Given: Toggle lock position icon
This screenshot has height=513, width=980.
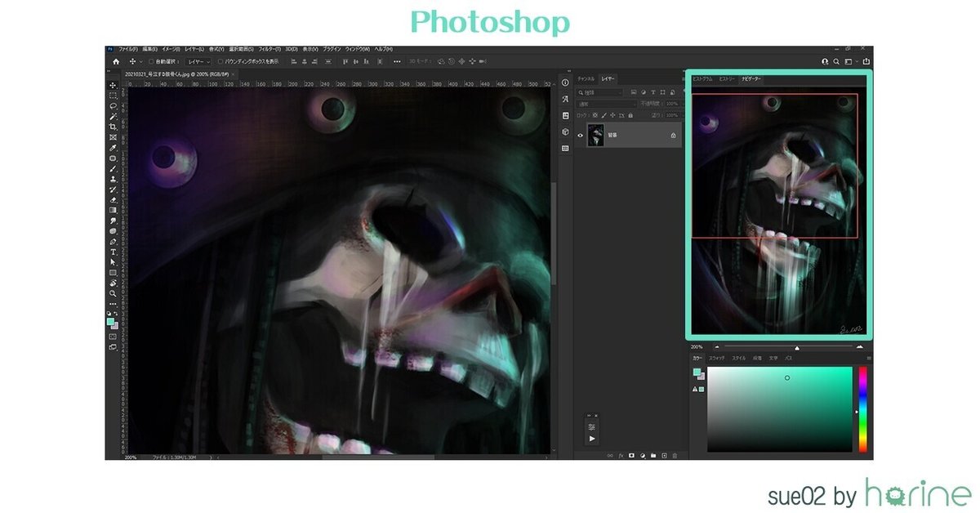Looking at the screenshot, I should [x=613, y=115].
